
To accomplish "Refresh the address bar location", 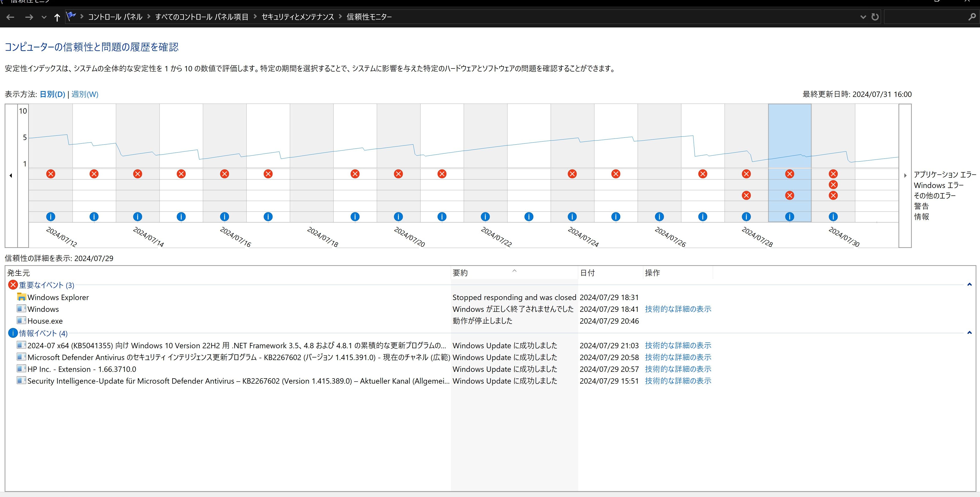I will 875,17.
